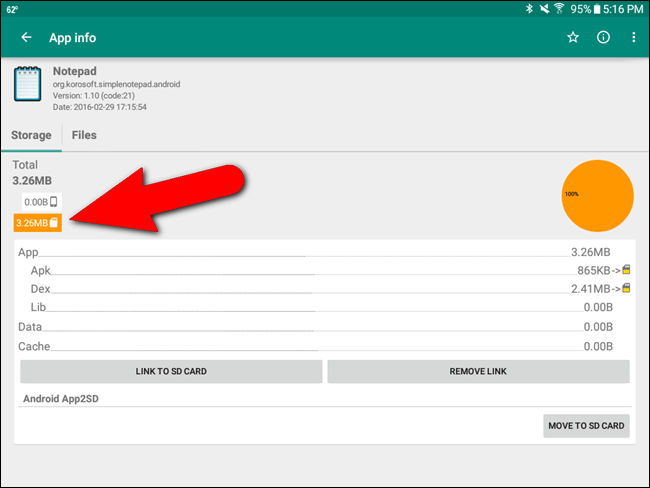Click the Notepad app name

(x=75, y=71)
